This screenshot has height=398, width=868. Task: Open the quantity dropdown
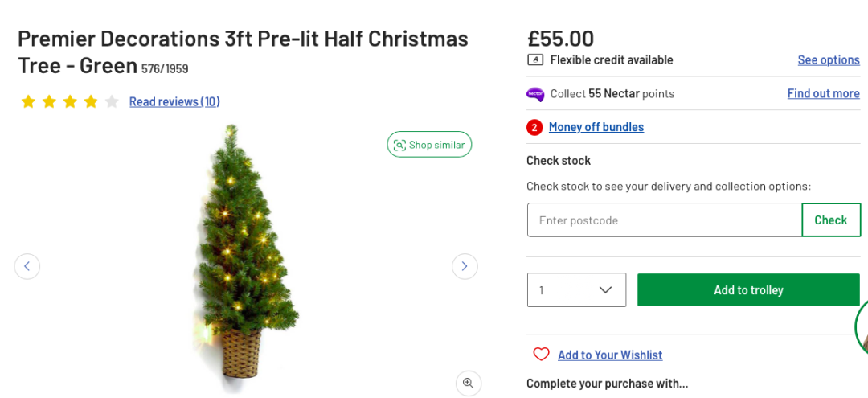576,289
